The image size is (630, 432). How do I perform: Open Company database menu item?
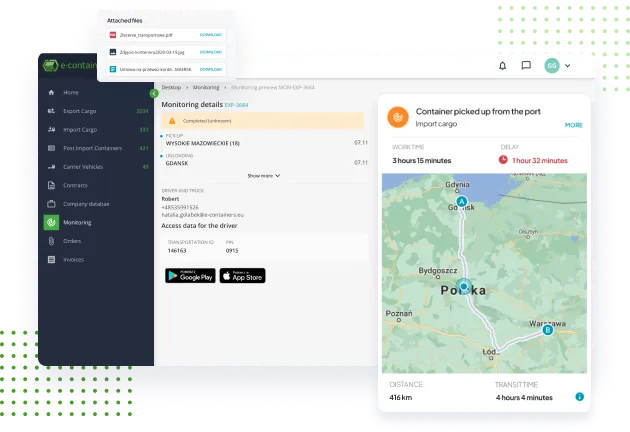(86, 204)
